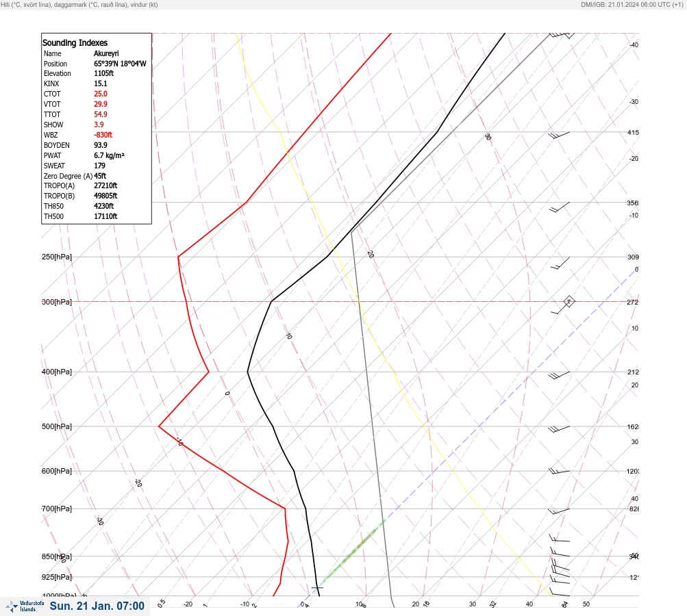Image resolution: width=687 pixels, height=616 pixels.
Task: Click the '272' height label on right axis
Action: pos(633,302)
